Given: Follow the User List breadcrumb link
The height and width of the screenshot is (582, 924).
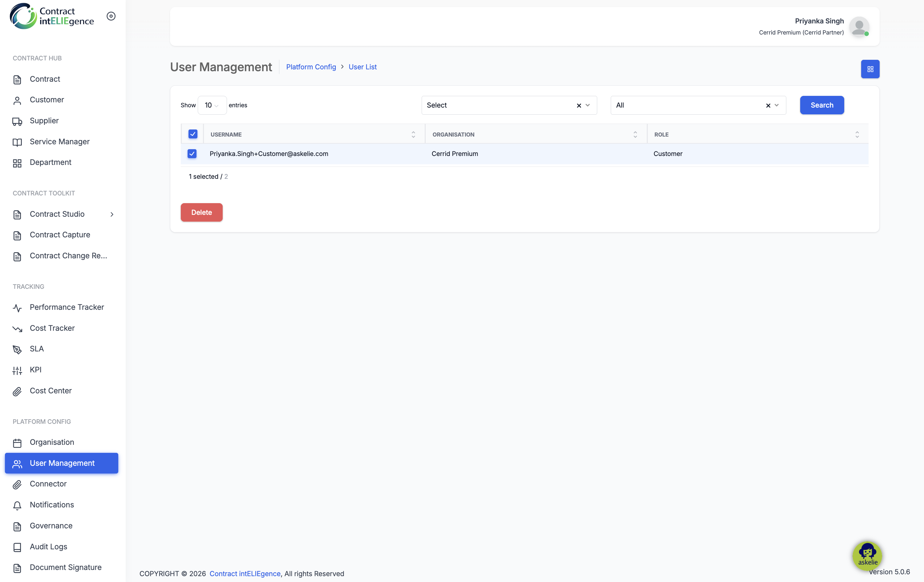Looking at the screenshot, I should (363, 67).
